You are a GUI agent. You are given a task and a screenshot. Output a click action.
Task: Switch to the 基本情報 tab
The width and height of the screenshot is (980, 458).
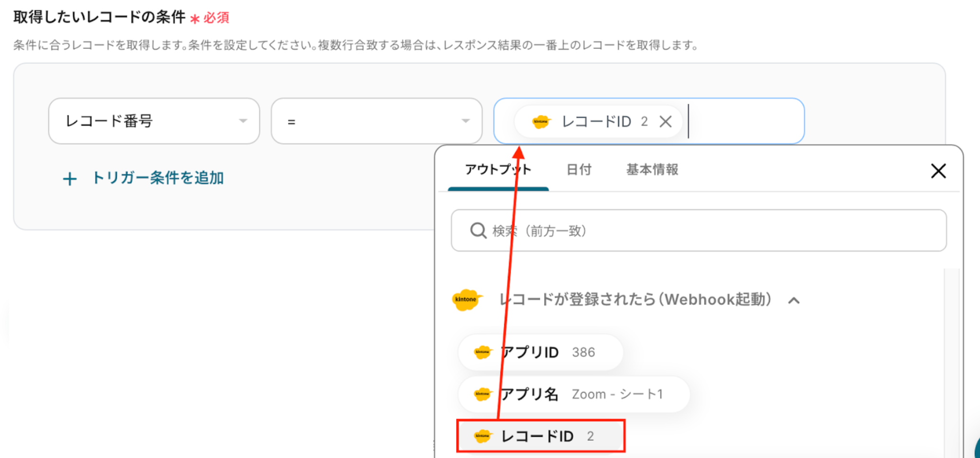652,169
